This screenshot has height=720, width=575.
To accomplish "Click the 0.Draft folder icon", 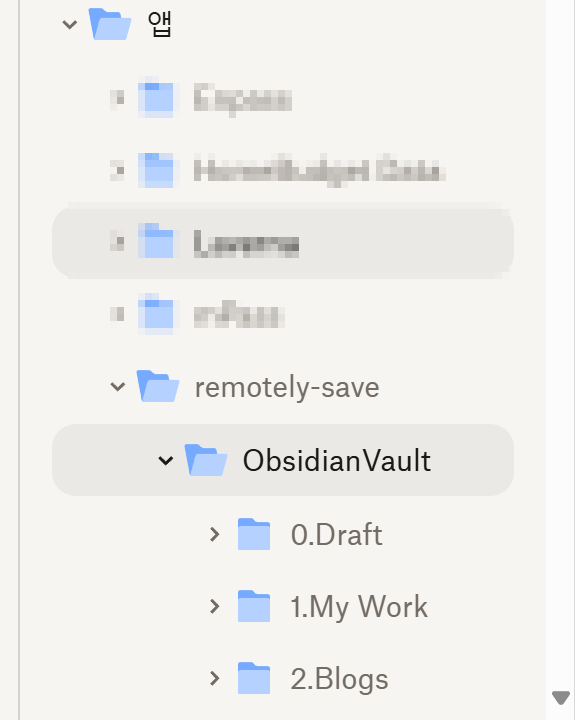I will click(254, 534).
